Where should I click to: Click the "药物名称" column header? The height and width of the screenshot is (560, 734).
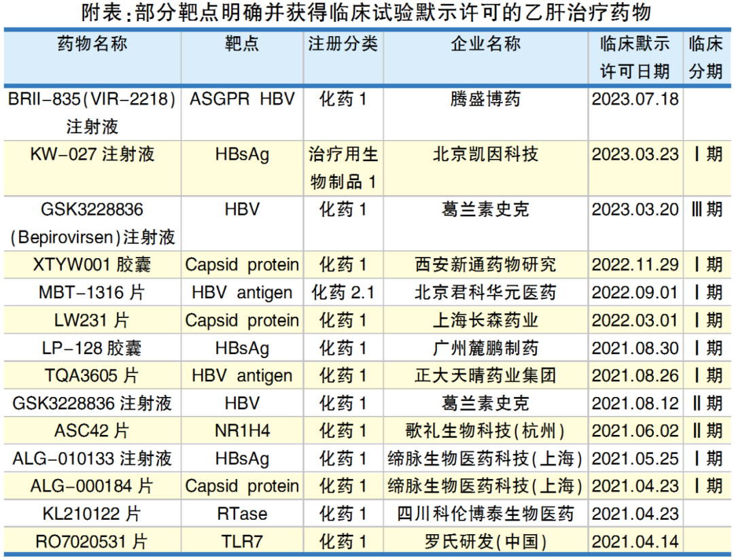(92, 43)
